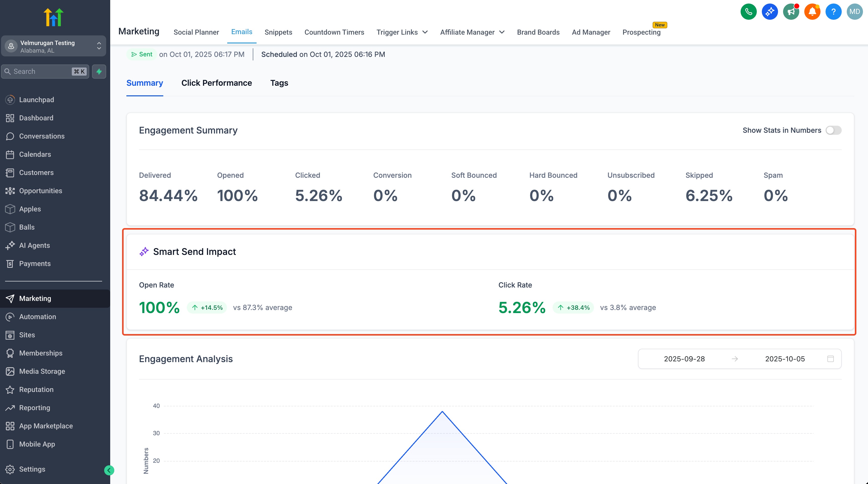The width and height of the screenshot is (868, 484).
Task: Click the green phone dialer icon
Action: coord(748,12)
